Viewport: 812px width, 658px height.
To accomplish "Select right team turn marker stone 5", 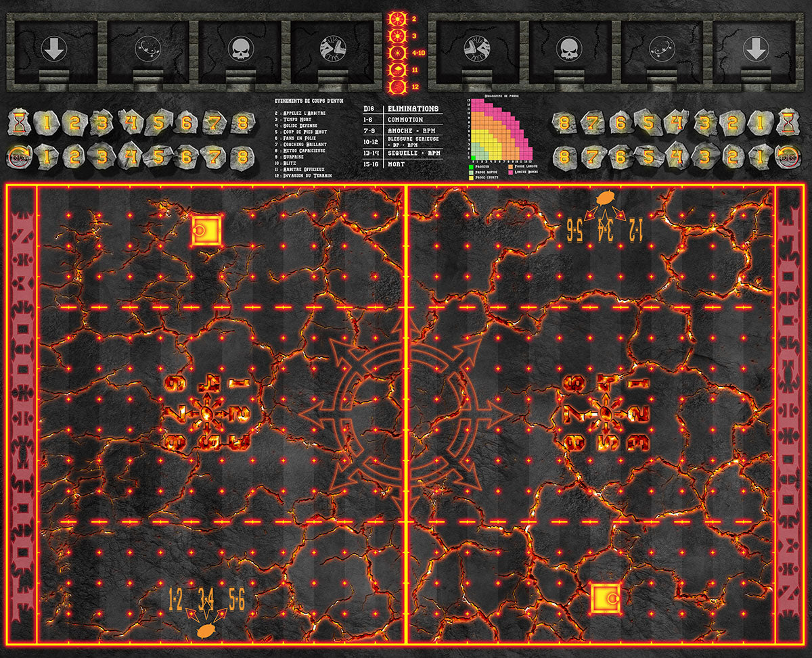I will click(649, 123).
